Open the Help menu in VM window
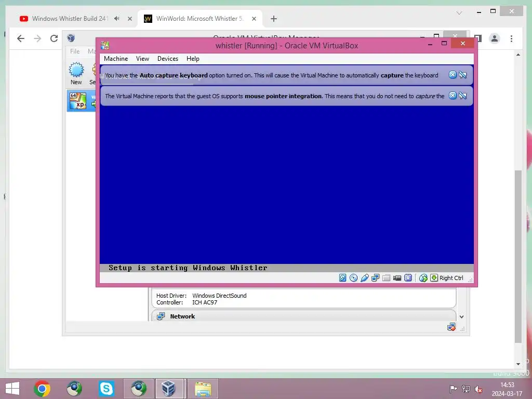 (x=193, y=59)
